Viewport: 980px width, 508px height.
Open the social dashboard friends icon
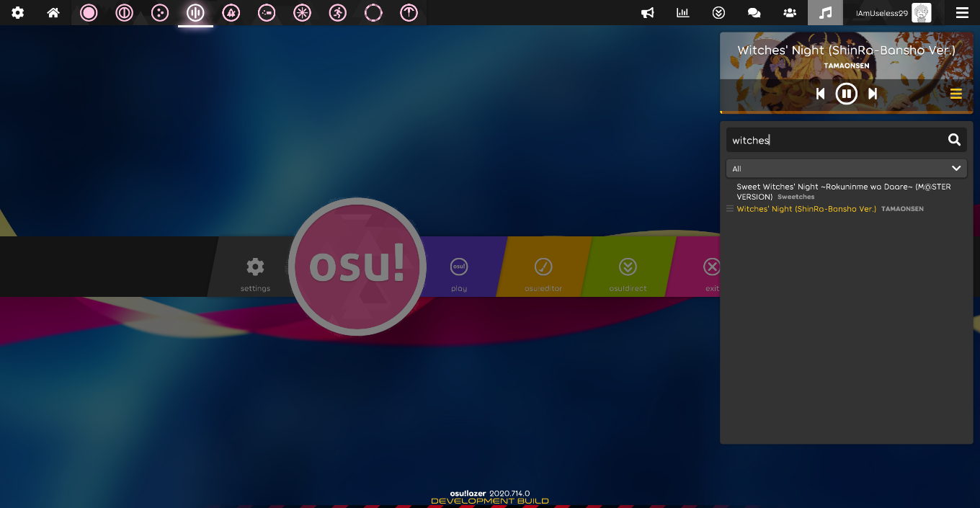click(789, 12)
